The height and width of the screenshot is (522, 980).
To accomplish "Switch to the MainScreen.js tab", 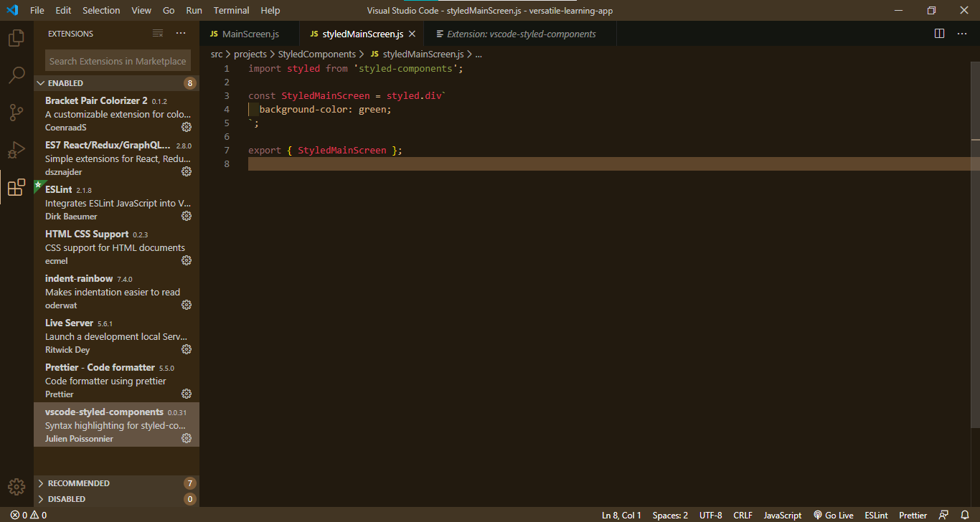I will (249, 33).
